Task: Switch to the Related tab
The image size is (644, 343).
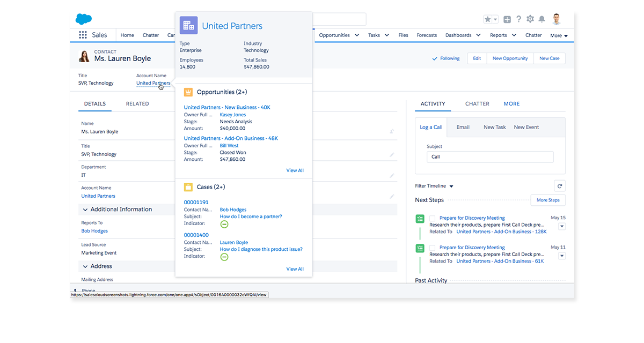Action: 137,104
